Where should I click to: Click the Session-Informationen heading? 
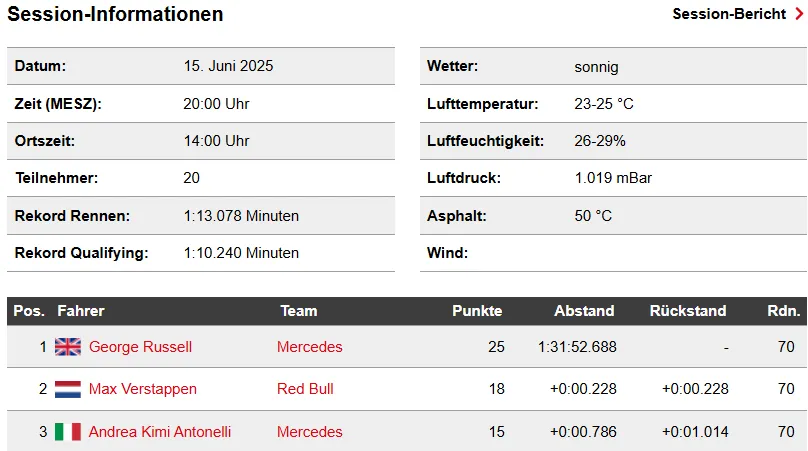(115, 14)
